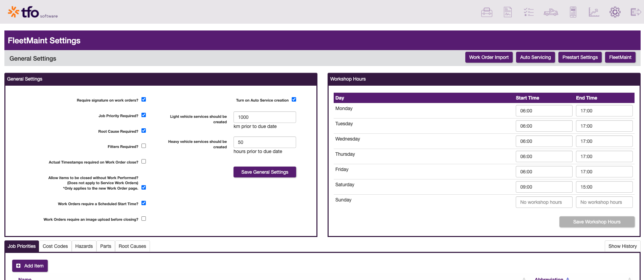Click Sunday start time field

[x=544, y=202]
